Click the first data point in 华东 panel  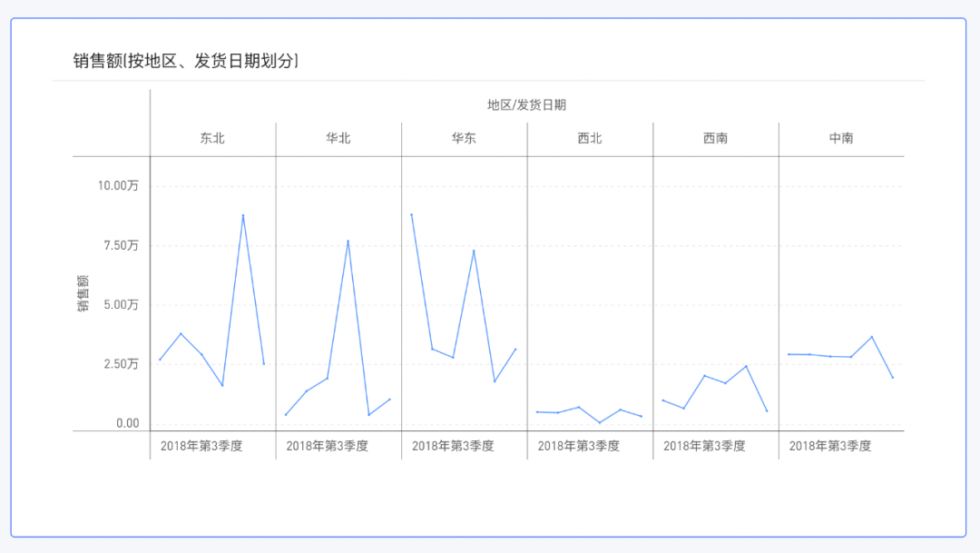click(x=412, y=214)
